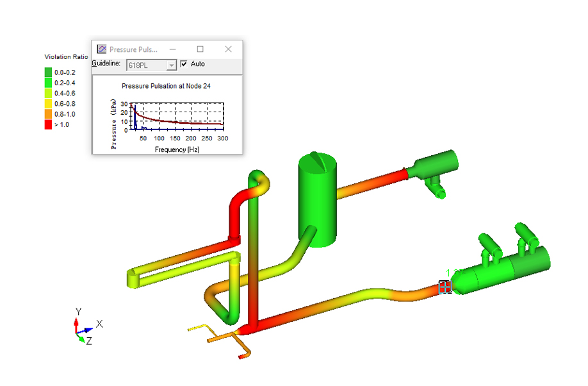Click the Violation Ratio legend title
This screenshot has height=386, width=588.
click(66, 57)
